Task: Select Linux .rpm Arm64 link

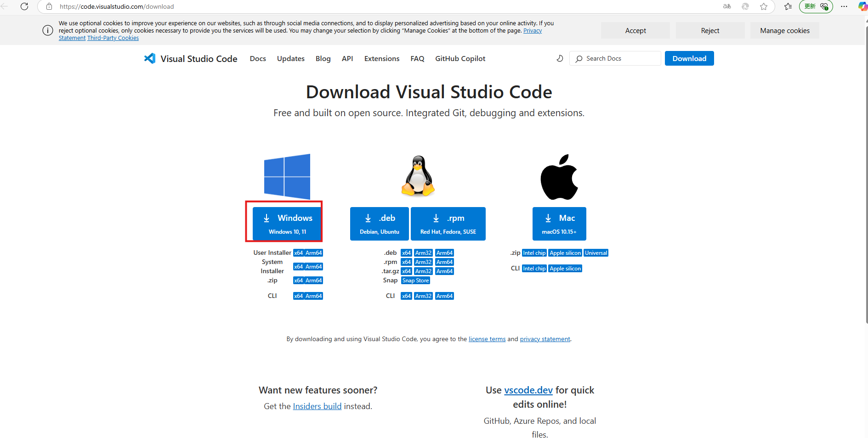Action: click(x=444, y=262)
